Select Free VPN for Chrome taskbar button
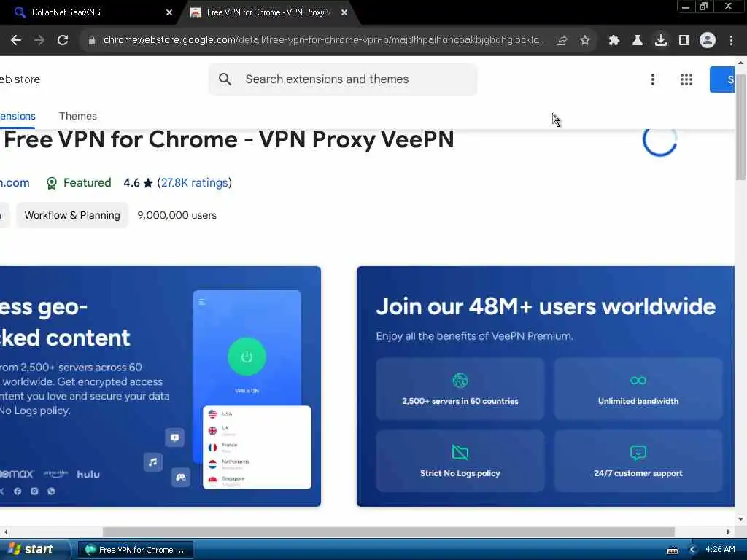 135,550
